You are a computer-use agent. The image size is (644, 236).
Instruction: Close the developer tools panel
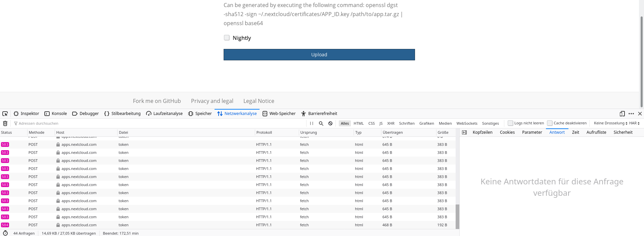click(640, 114)
